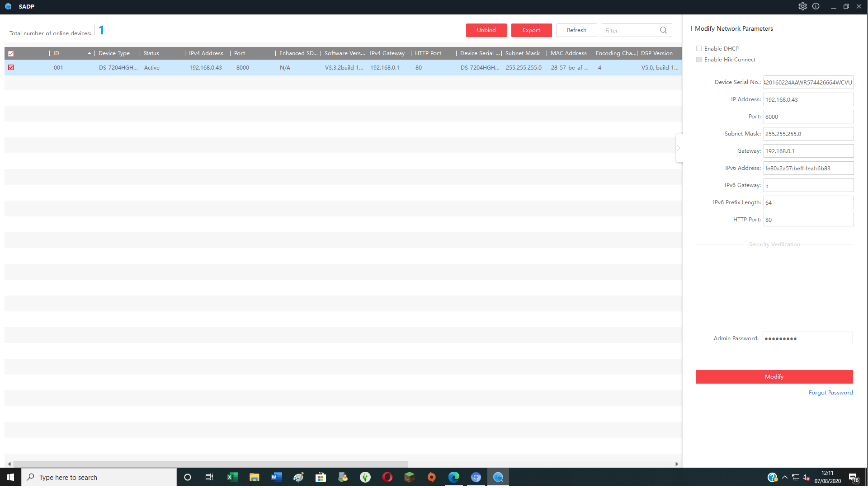Viewport: 868px width, 488px height.
Task: Click the Status column header
Action: click(x=151, y=53)
